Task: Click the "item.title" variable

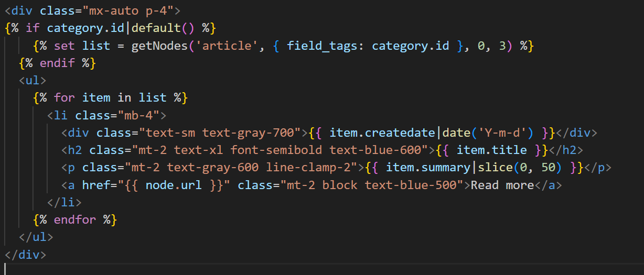Action: click(492, 150)
